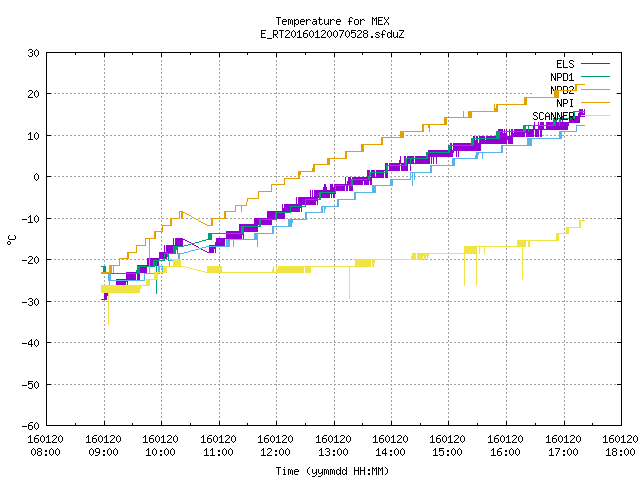
Task: Click the green NPD1 legend line sample
Action: click(595, 77)
